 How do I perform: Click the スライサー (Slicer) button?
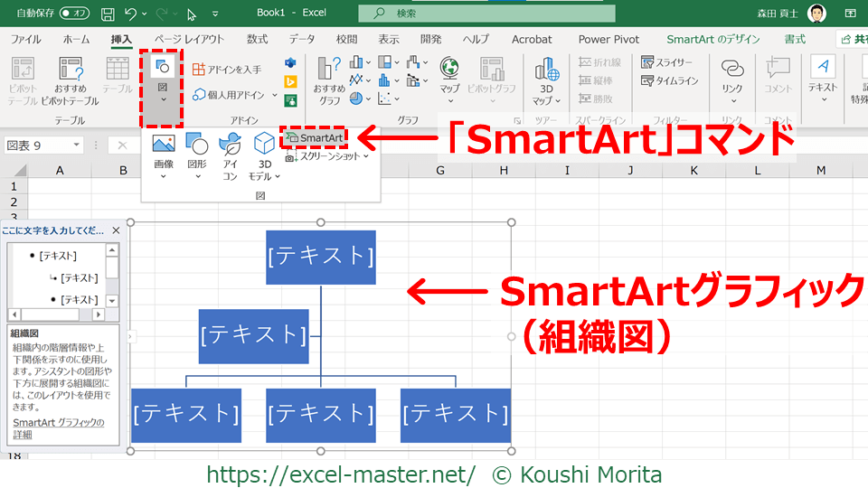pyautogui.click(x=667, y=62)
